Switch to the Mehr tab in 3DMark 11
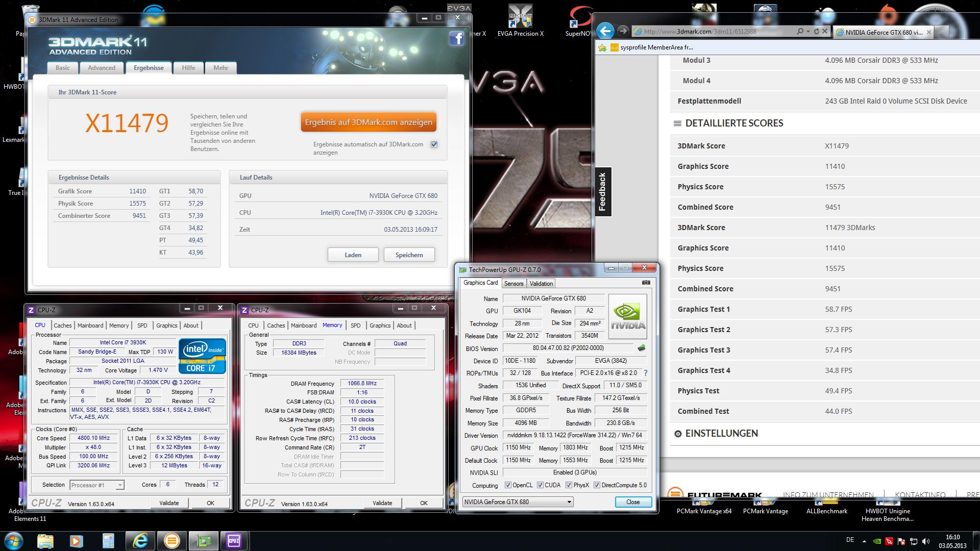Image resolution: width=980 pixels, height=551 pixels. 221,68
